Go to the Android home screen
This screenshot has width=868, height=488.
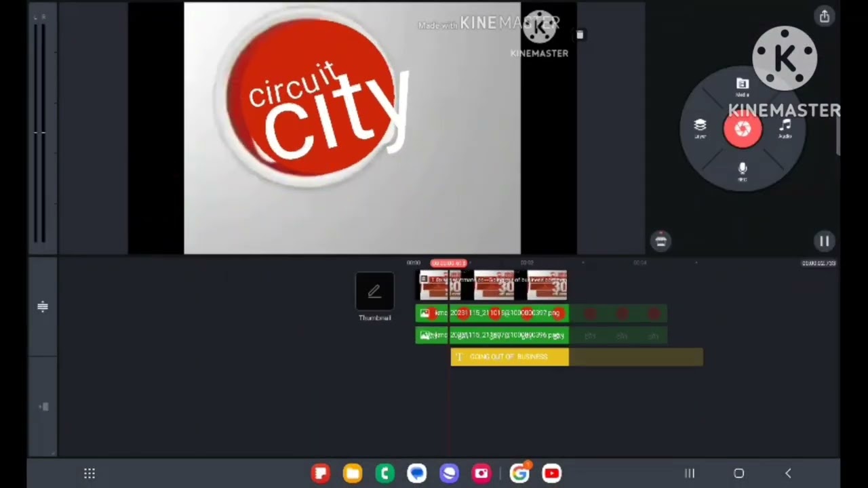[x=739, y=473]
